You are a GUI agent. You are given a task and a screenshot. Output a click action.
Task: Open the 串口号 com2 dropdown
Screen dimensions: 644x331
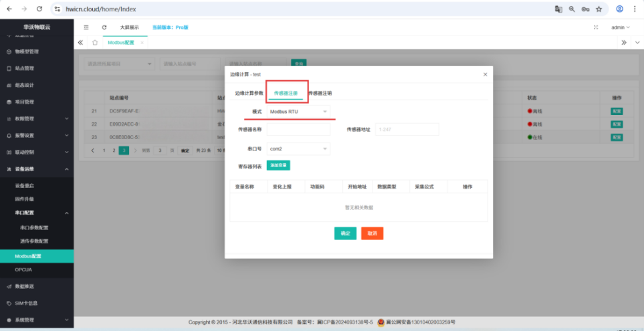tap(298, 148)
